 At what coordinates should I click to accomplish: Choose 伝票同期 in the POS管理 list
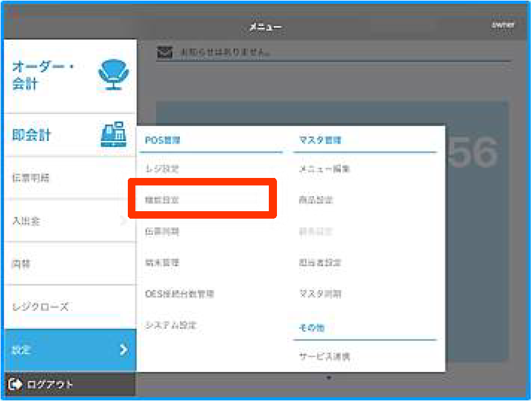pos(162,231)
